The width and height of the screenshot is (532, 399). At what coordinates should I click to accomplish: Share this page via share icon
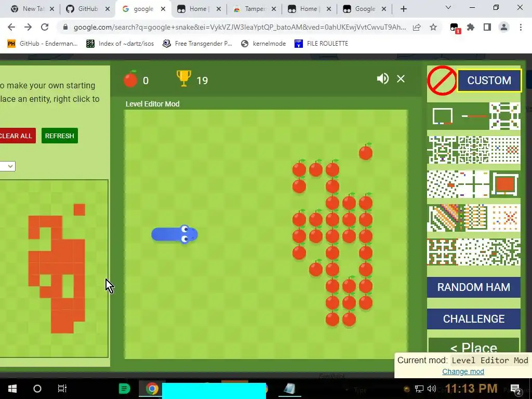(417, 27)
